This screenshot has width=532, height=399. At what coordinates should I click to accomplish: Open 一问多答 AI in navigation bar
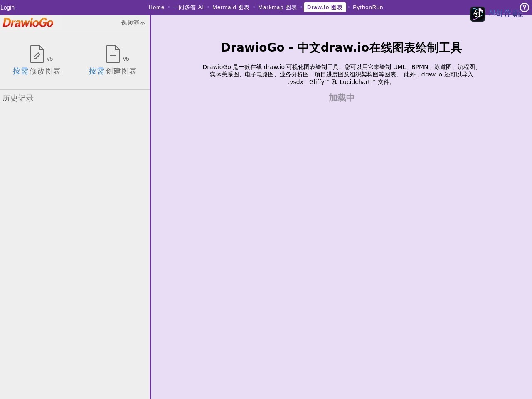[x=188, y=7]
